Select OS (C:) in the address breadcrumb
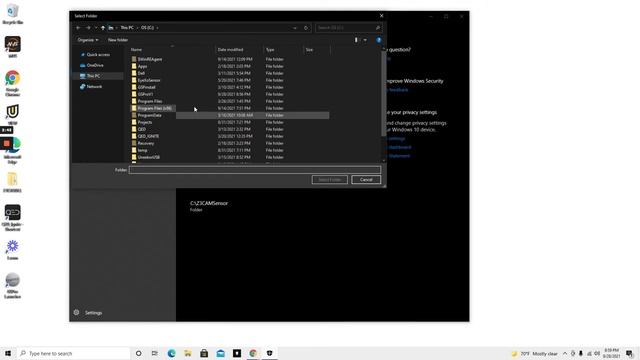Viewport: 640px width, 360px height. click(147, 28)
